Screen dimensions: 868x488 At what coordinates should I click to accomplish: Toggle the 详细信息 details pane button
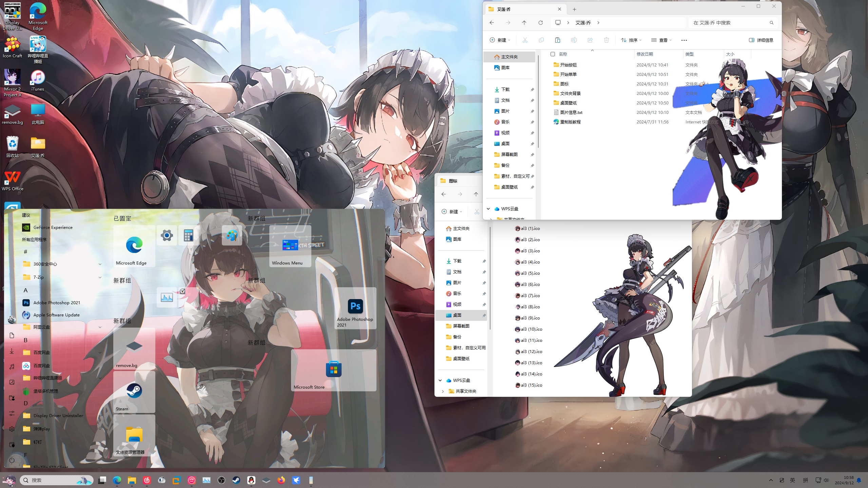(x=761, y=40)
